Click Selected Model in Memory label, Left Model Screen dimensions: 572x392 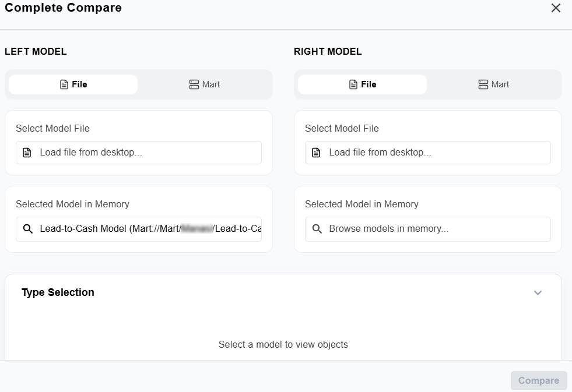73,204
